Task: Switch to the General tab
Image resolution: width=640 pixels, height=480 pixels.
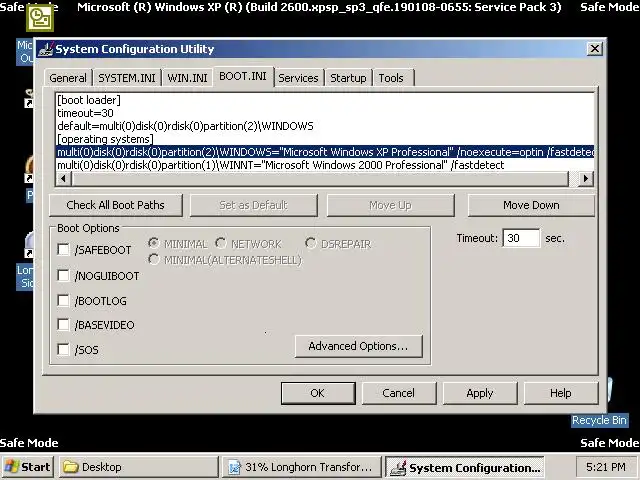Action: (68, 78)
